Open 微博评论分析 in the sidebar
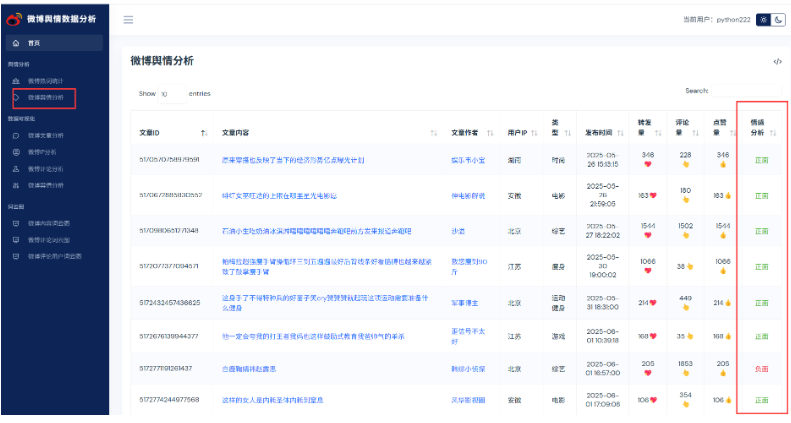 point(45,169)
